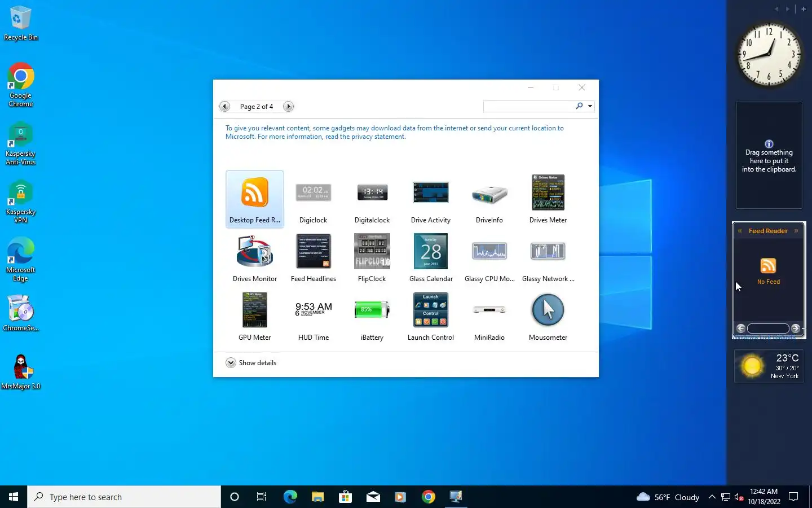
Task: Click the analog clock sidebar gadget
Action: [x=769, y=54]
